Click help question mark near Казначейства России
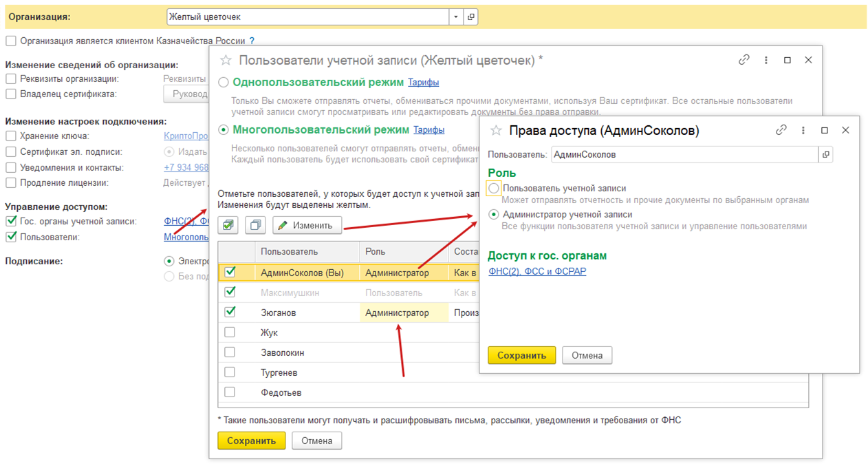 click(252, 41)
